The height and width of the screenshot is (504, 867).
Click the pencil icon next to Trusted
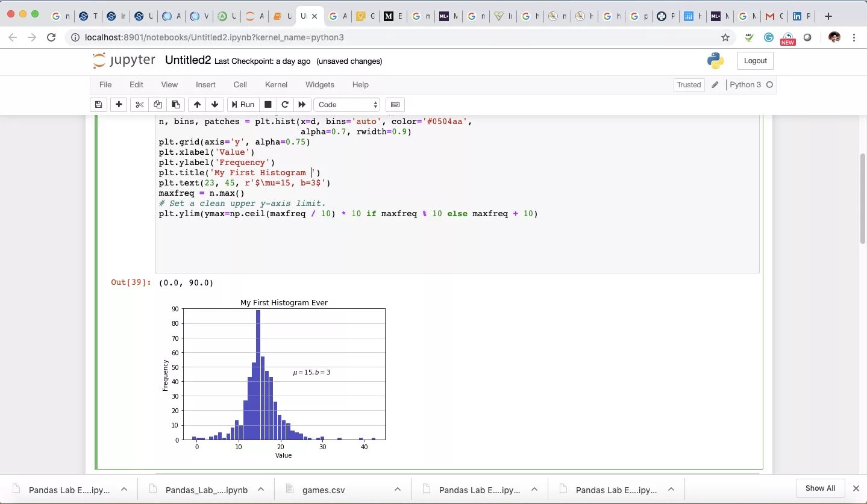(715, 85)
